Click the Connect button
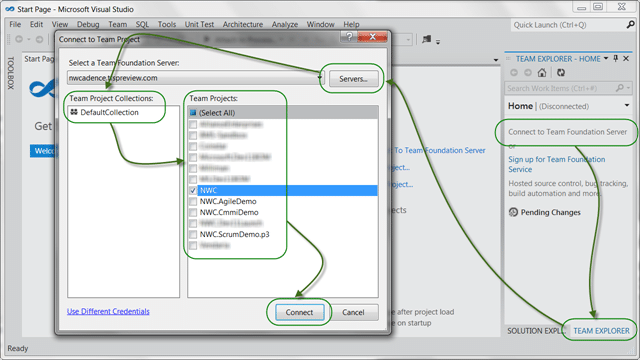Image resolution: width=640 pixels, height=360 pixels. [299, 312]
